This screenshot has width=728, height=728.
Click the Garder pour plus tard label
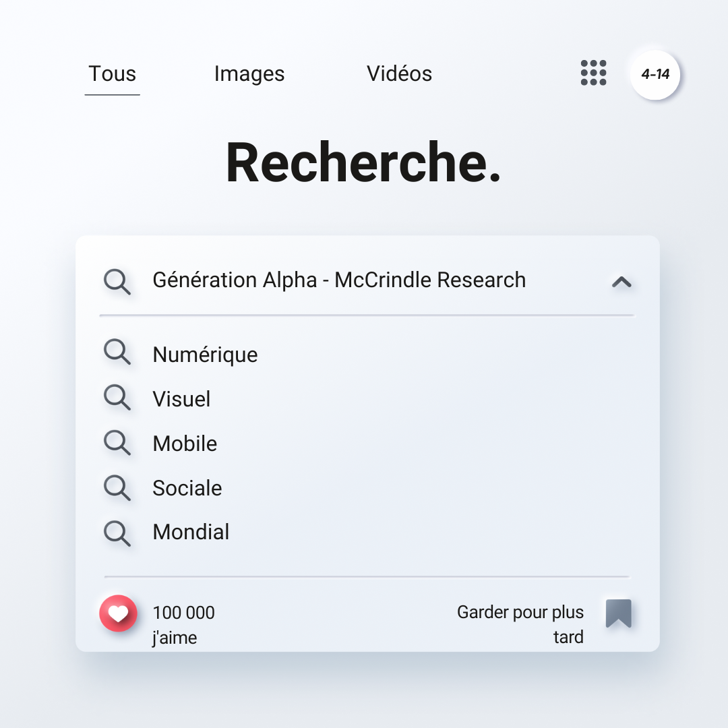(x=520, y=624)
